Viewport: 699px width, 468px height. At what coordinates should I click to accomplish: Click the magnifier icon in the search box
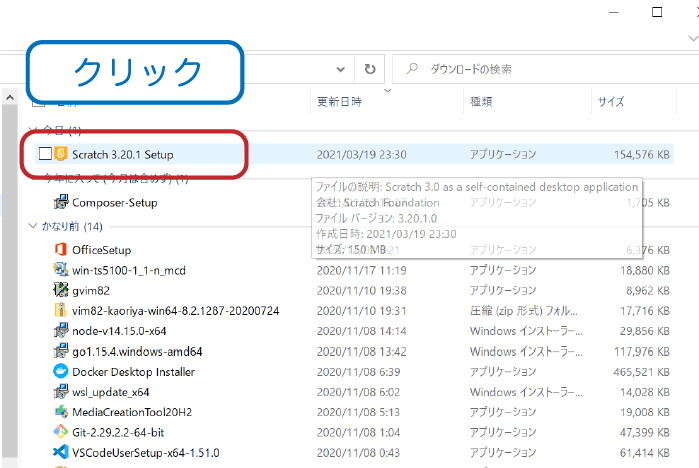coord(411,69)
